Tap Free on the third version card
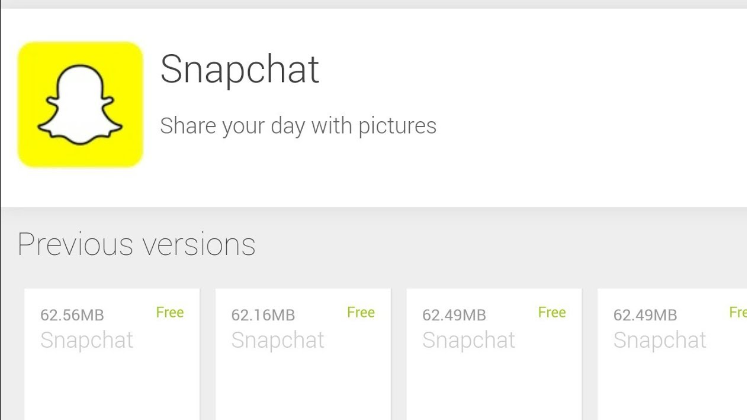Viewport: 747px width, 420px height. tap(552, 313)
